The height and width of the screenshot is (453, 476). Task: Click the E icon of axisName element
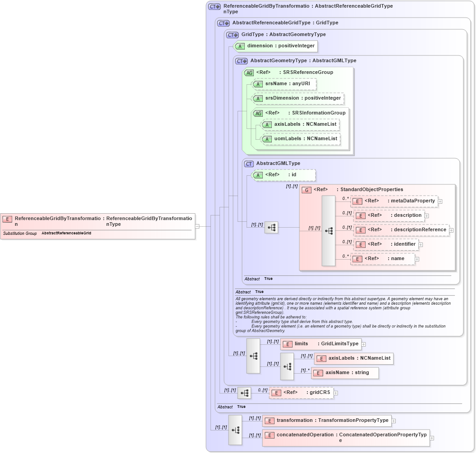[318, 373]
